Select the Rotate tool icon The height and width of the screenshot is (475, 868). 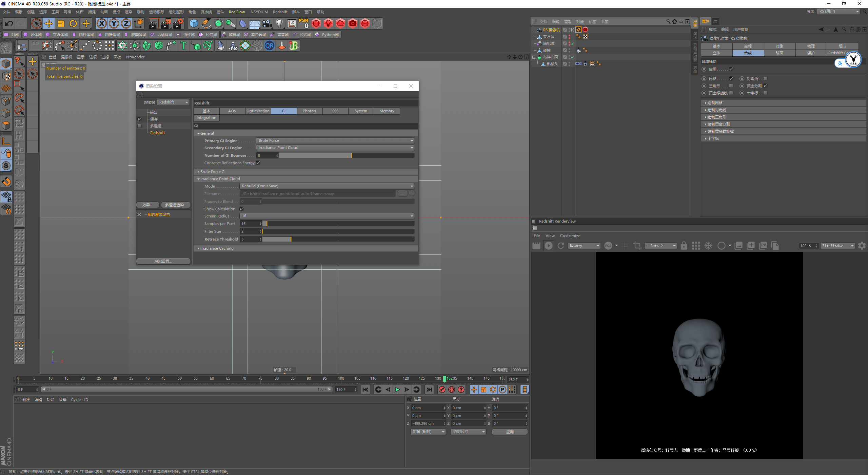pos(73,23)
